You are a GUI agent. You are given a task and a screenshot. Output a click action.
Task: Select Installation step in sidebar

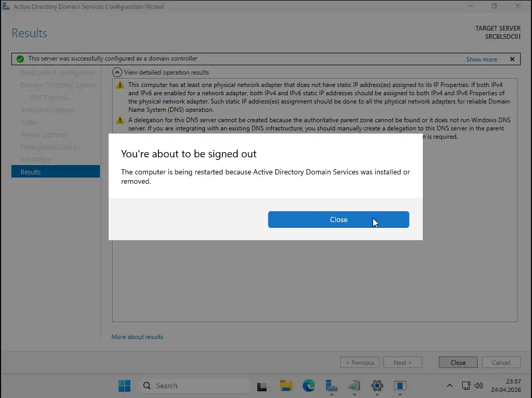35,159
